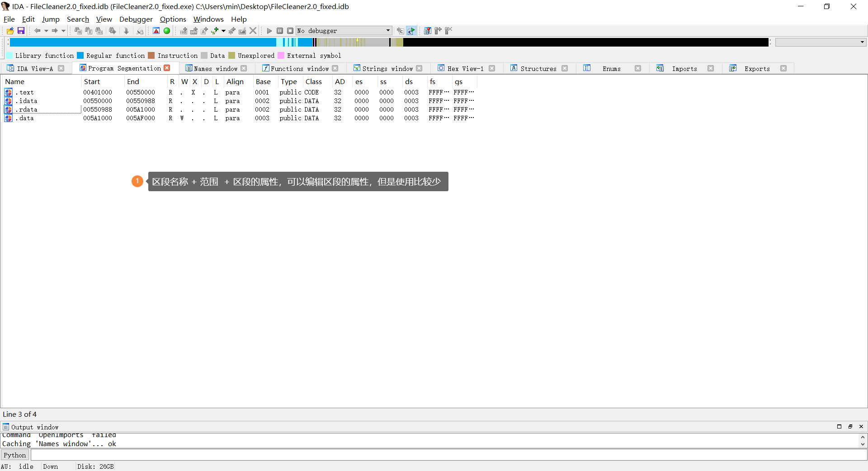
Task: Open the Options menu
Action: [x=173, y=19]
